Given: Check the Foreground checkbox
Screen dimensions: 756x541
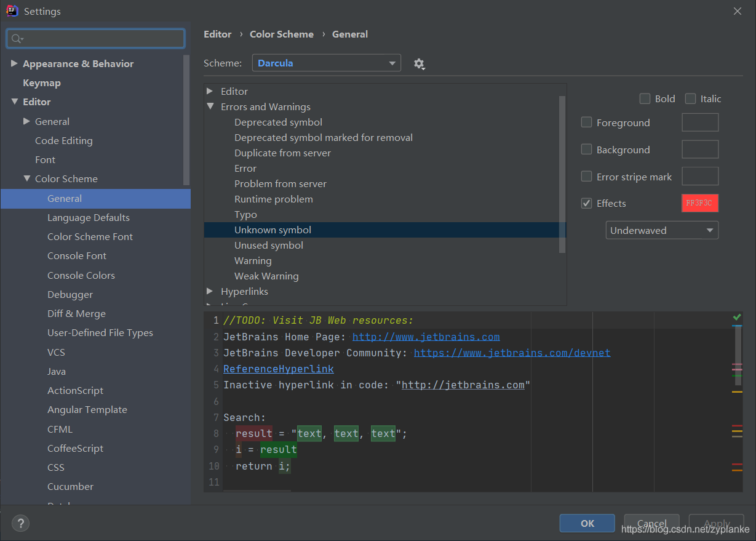Looking at the screenshot, I should pos(586,122).
